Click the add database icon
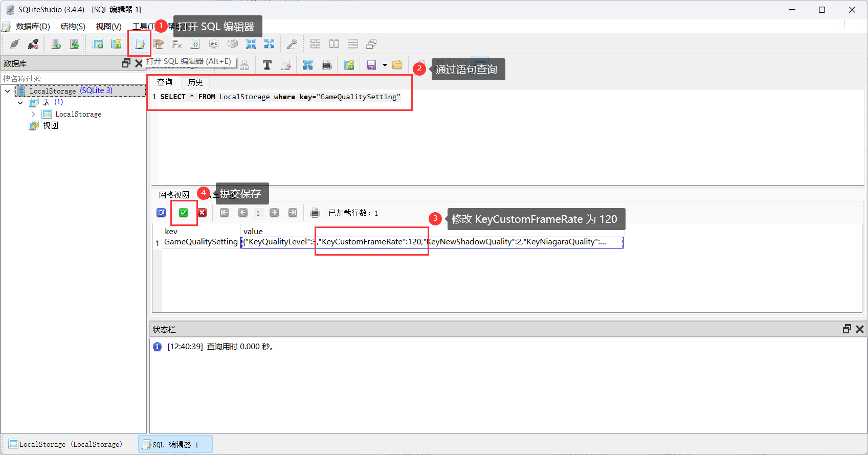 56,44
